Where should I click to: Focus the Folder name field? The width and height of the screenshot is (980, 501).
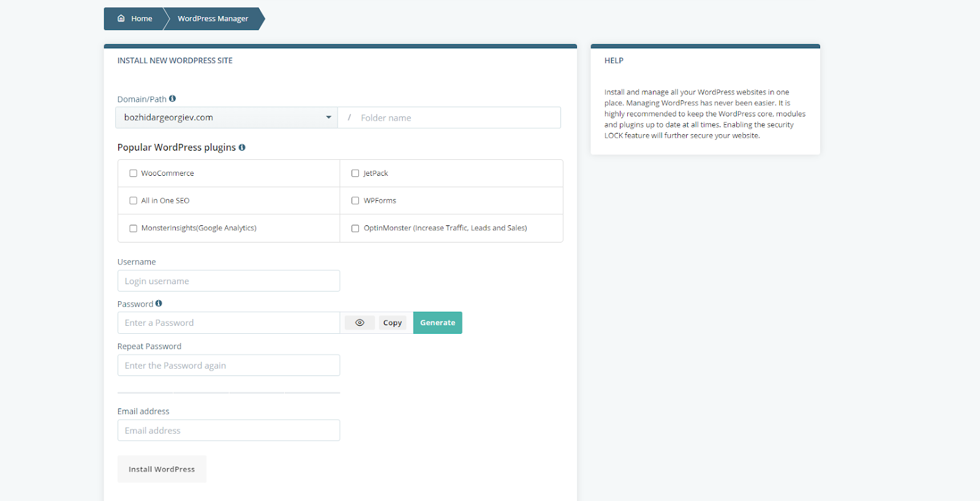coord(449,118)
